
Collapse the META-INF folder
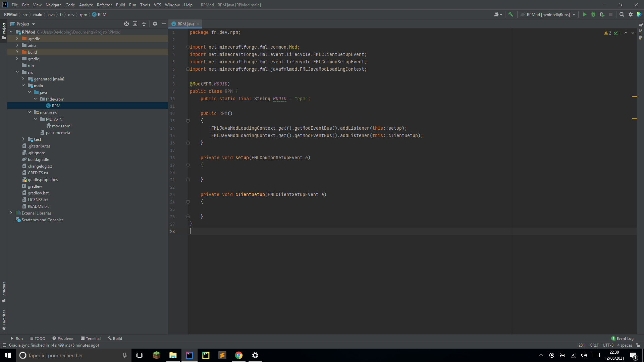[x=36, y=119]
